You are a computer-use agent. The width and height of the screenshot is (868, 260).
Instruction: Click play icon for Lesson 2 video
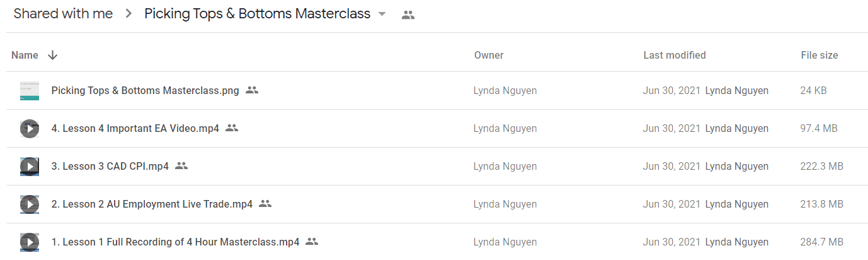pyautogui.click(x=29, y=204)
